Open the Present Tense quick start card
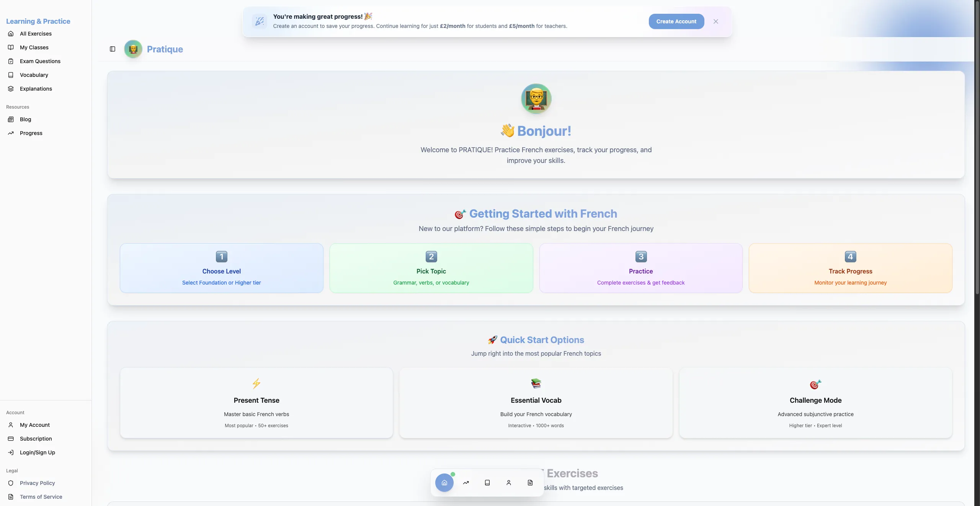 [x=256, y=403]
